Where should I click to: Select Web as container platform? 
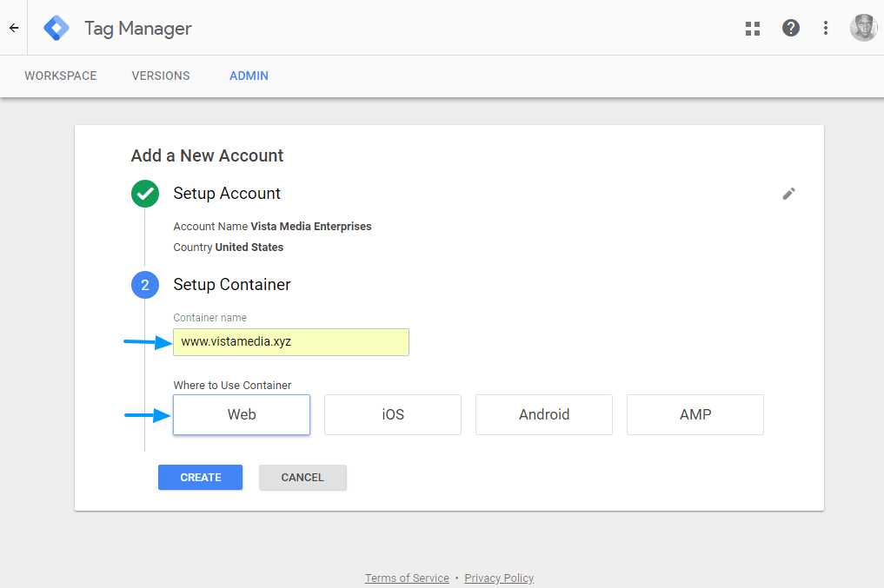[242, 414]
